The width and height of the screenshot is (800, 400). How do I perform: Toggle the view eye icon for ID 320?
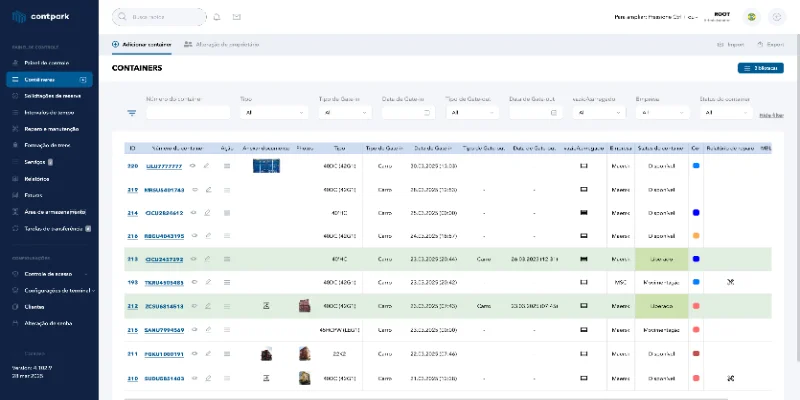(194, 165)
